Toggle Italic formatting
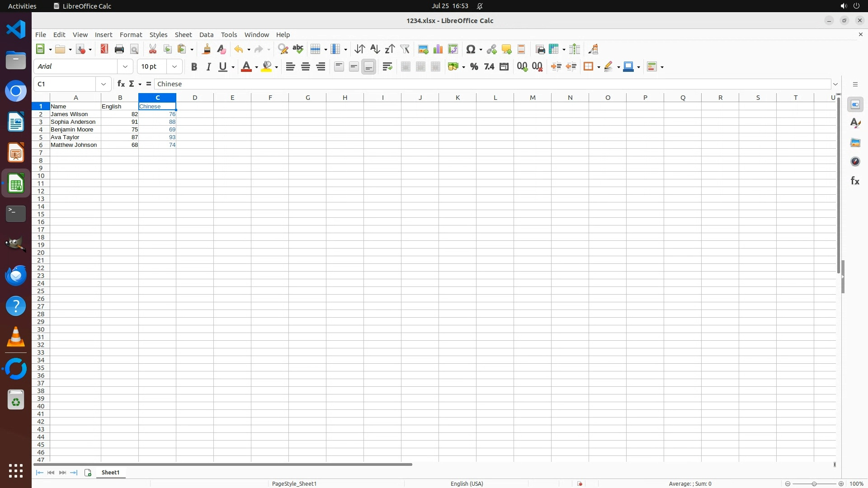The height and width of the screenshot is (488, 868). (x=208, y=67)
